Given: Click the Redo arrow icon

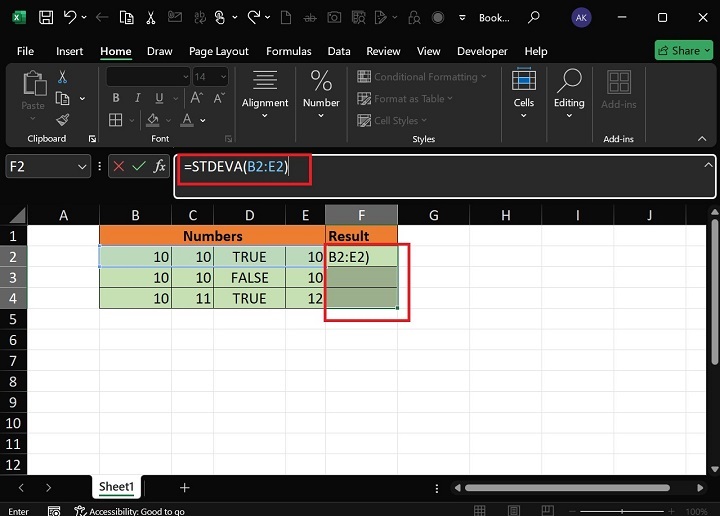Looking at the screenshot, I should pyautogui.click(x=253, y=17).
